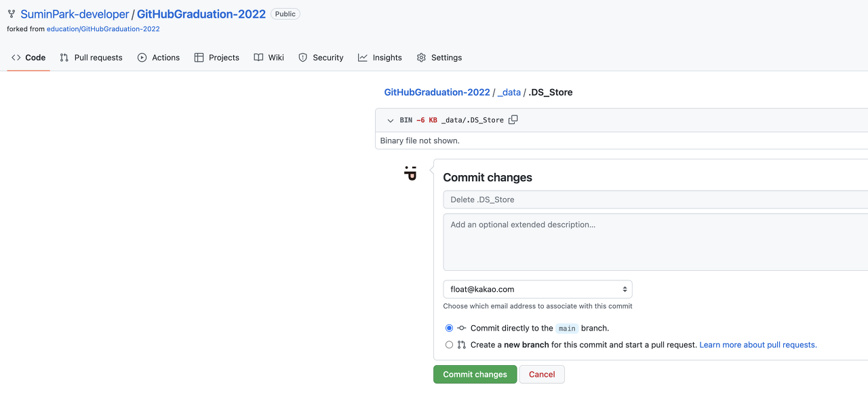
Task: Click the user avatar next to commit form
Action: (x=410, y=173)
